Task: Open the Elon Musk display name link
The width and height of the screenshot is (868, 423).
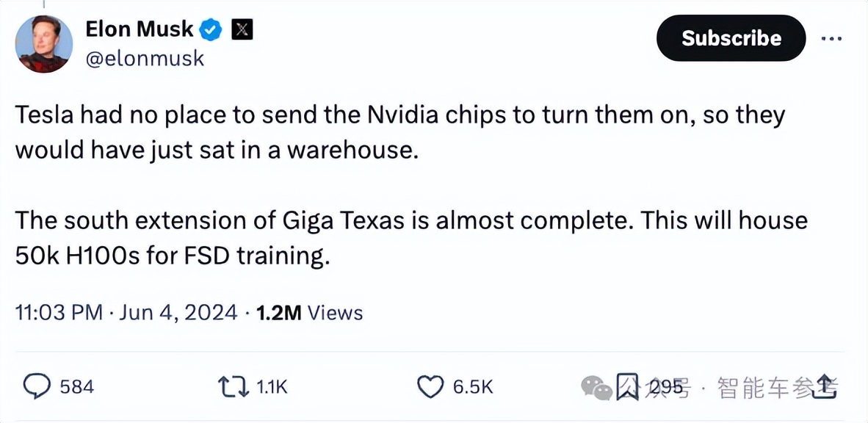Action: (140, 29)
